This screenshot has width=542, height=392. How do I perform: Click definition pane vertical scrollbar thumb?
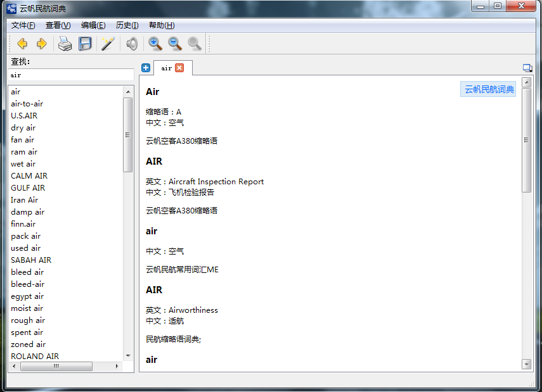tap(526, 140)
